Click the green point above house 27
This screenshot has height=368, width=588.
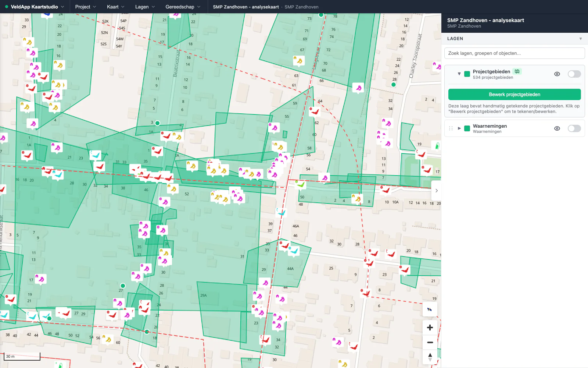coord(123,286)
